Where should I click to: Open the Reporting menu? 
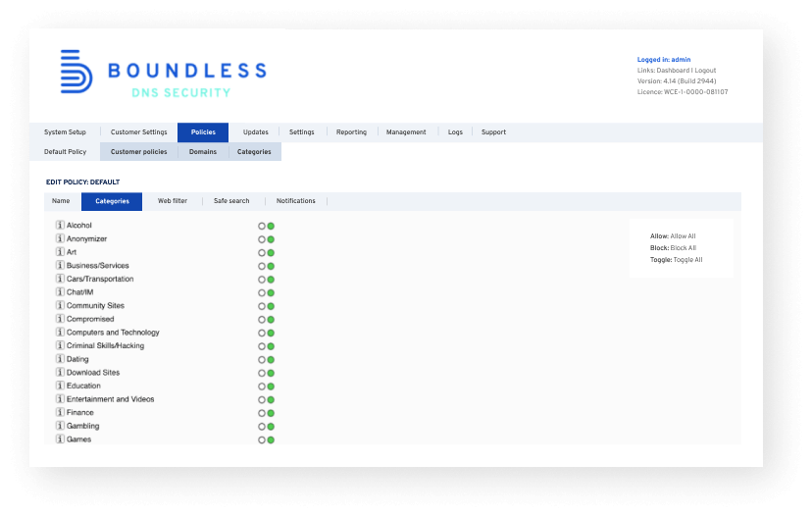pos(352,132)
